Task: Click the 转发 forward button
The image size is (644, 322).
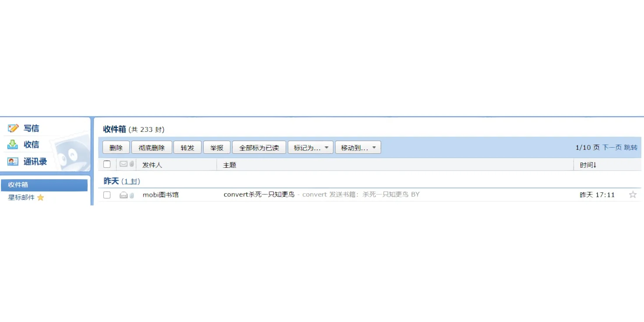Action: tap(187, 148)
